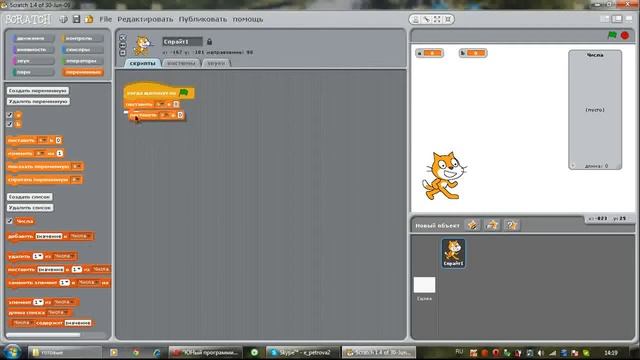Toggle checkbox for the Числа list
Image resolution: width=640 pixels, height=360 pixels.
pyautogui.click(x=10, y=221)
